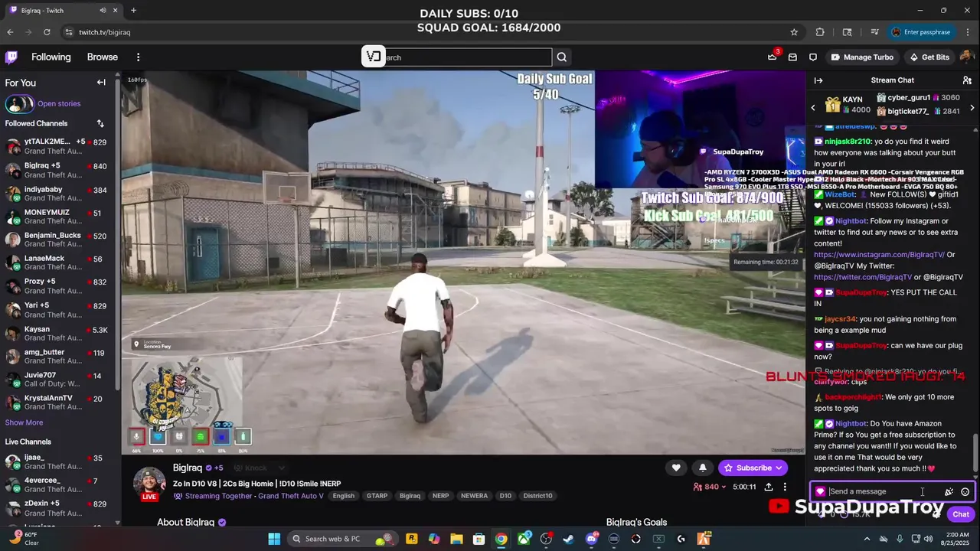
Task: Open Xbox app in taskbar
Action: pyautogui.click(x=524, y=539)
